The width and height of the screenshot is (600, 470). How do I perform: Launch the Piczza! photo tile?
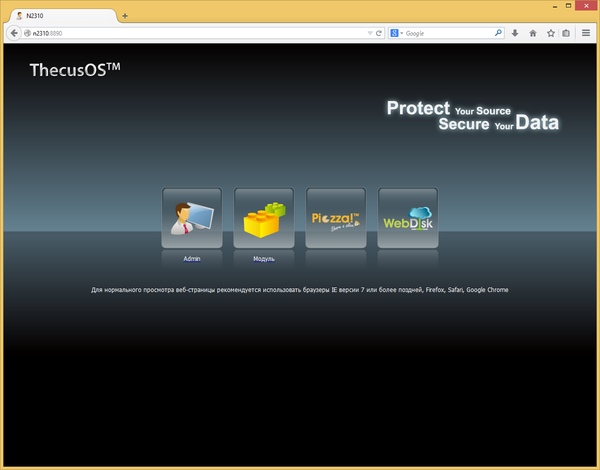click(336, 217)
